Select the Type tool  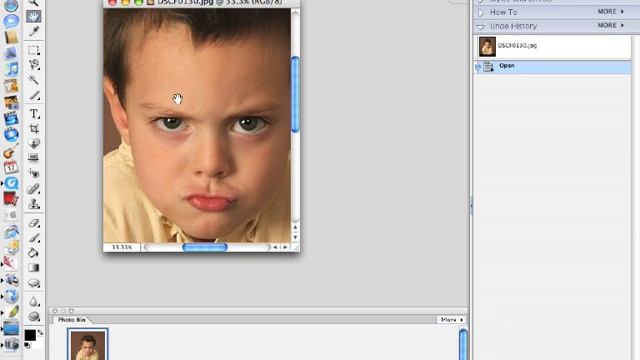pyautogui.click(x=34, y=114)
